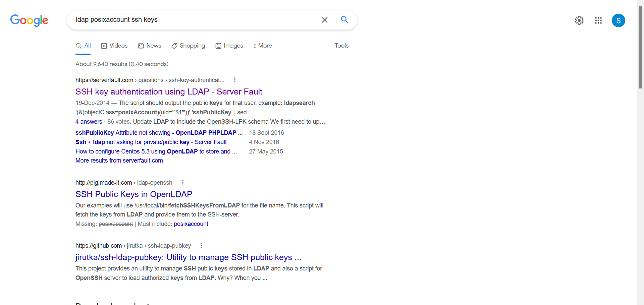
Task: Clear the search box with X icon
Action: 324,20
